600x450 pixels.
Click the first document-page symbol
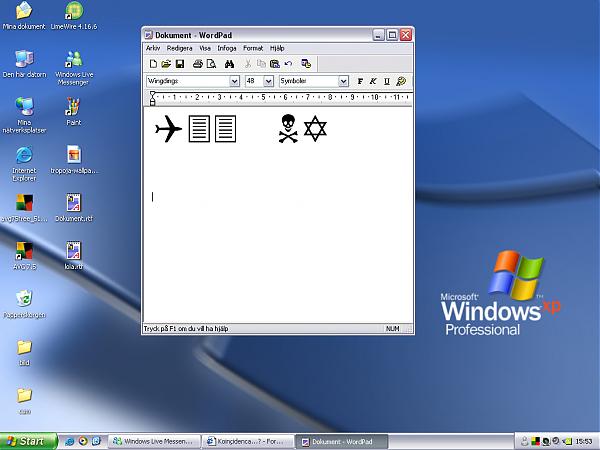coord(199,129)
